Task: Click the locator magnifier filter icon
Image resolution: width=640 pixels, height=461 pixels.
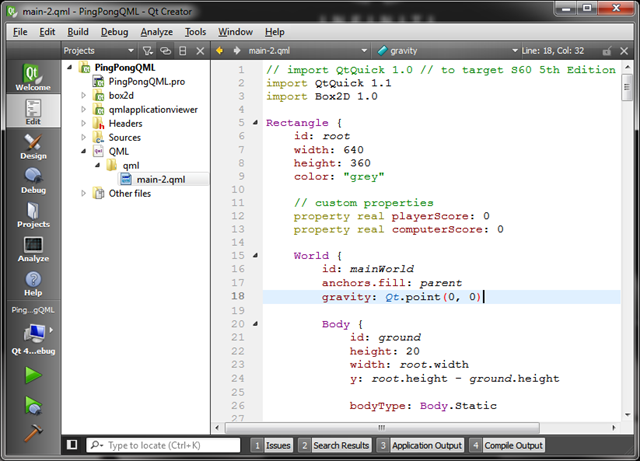Action: click(x=97, y=445)
